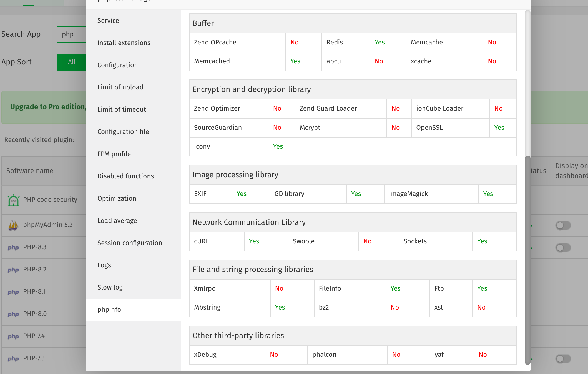Image resolution: width=588 pixels, height=374 pixels.
Task: Click the PHP code security icon
Action: point(13,200)
